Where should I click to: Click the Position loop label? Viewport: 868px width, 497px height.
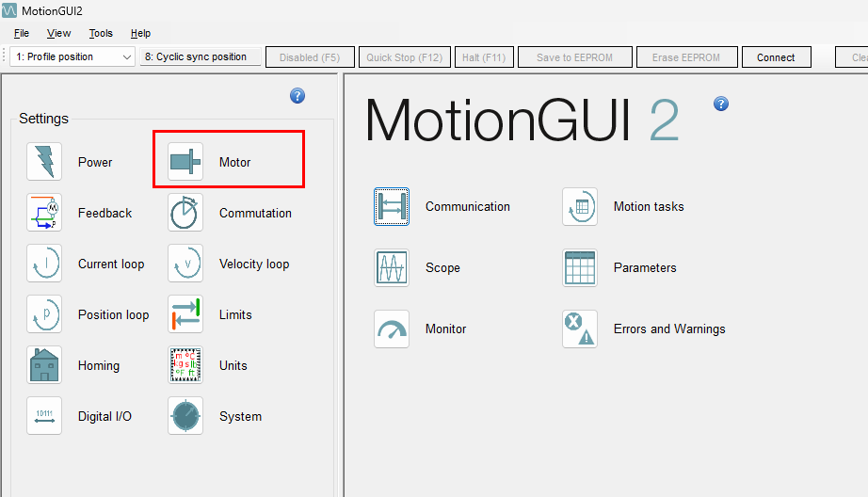click(x=113, y=315)
